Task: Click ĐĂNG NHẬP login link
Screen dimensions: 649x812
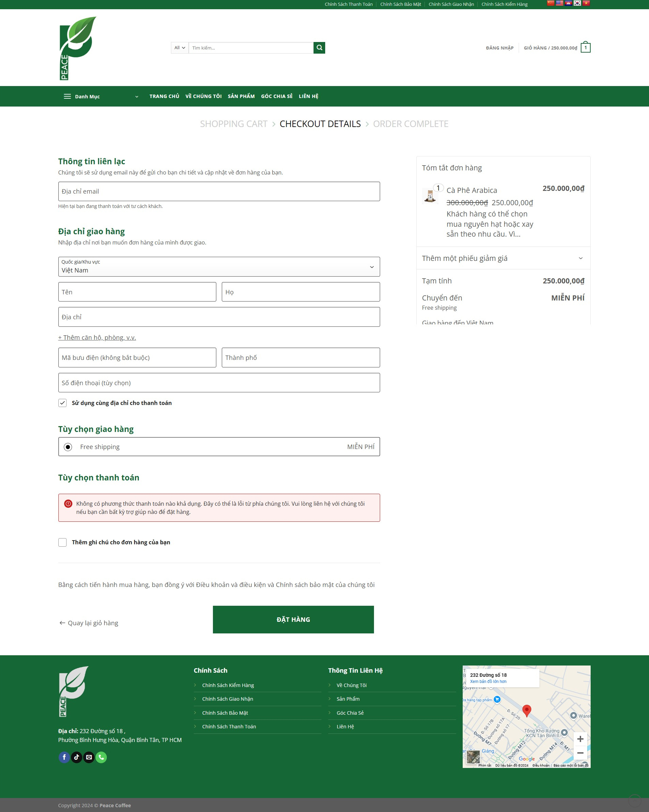Action: 500,48
